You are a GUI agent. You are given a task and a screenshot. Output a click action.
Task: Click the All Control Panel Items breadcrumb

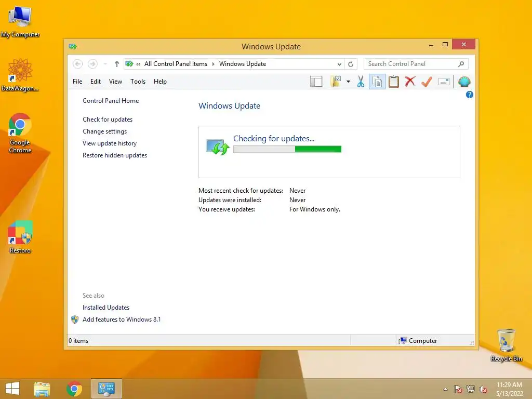176,64
